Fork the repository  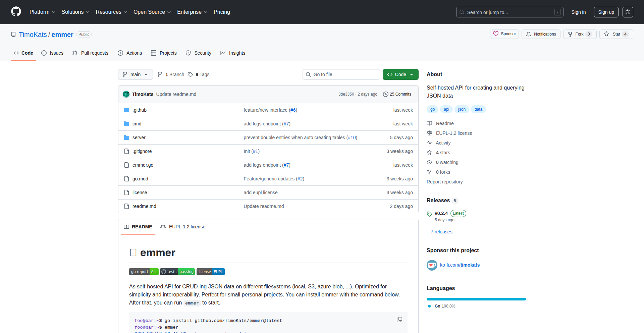(580, 34)
